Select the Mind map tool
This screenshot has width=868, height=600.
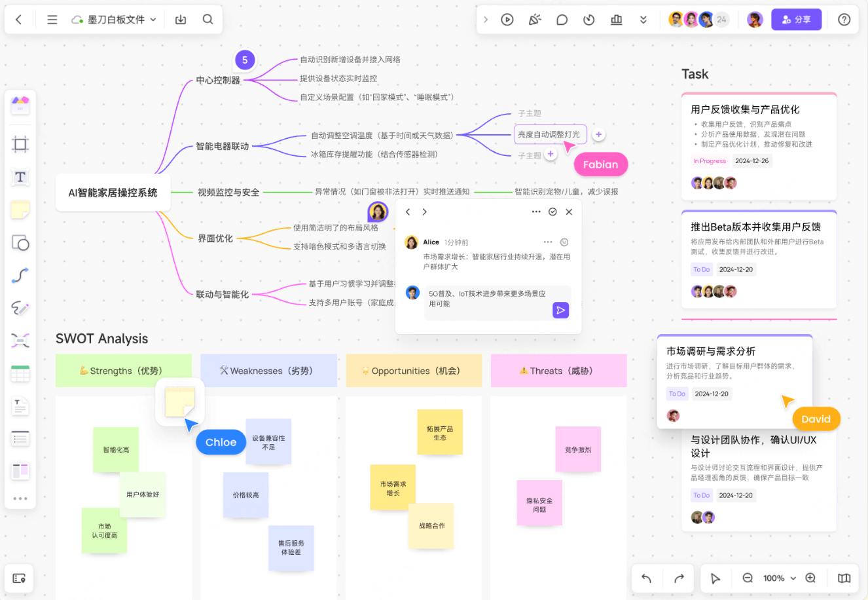pyautogui.click(x=20, y=340)
